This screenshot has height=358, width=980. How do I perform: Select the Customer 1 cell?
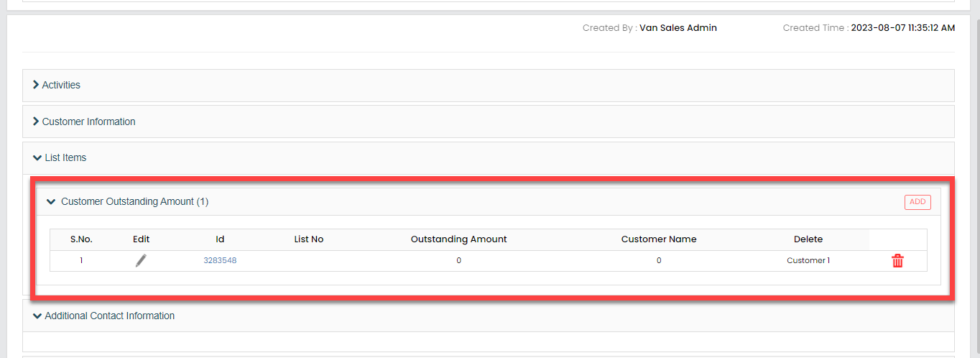808,261
